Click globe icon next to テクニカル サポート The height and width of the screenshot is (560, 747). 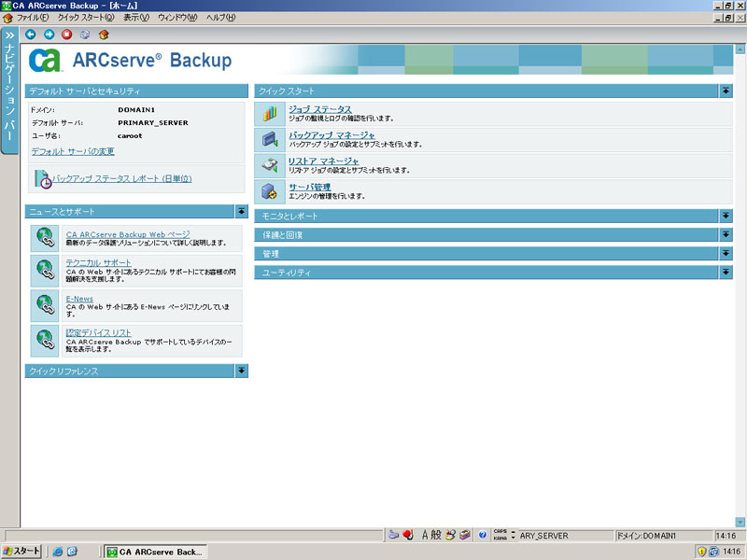tap(45, 271)
